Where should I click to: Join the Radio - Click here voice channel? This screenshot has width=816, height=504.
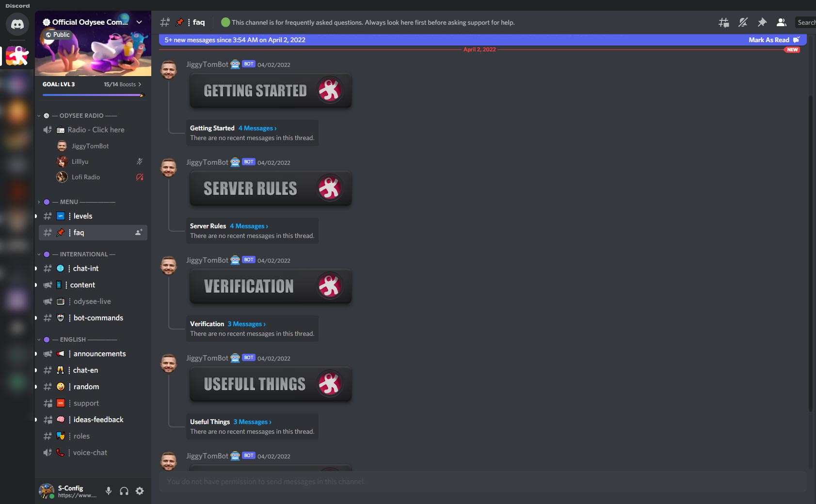pyautogui.click(x=93, y=130)
